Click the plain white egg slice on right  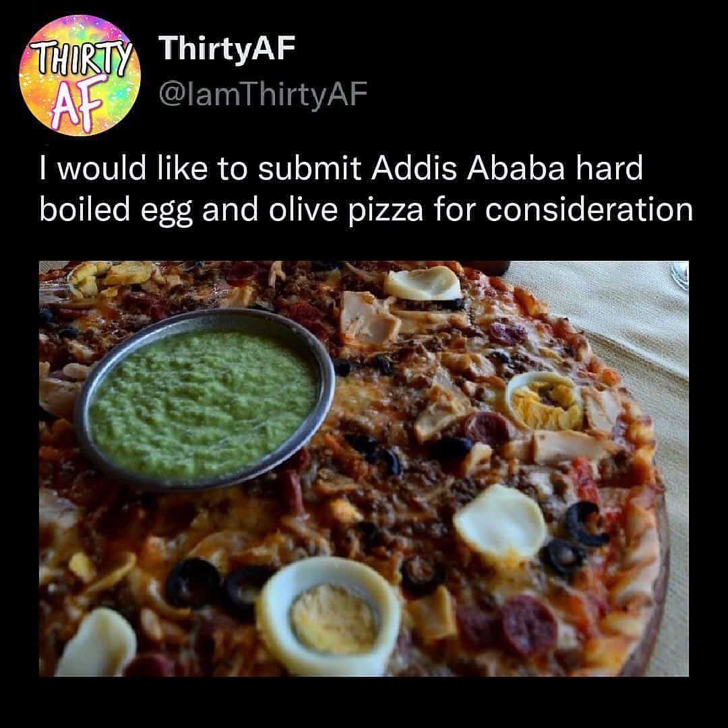(x=499, y=522)
